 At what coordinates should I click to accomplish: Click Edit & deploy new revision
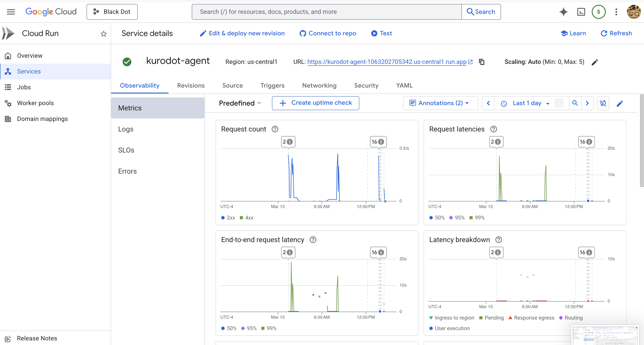coord(242,33)
